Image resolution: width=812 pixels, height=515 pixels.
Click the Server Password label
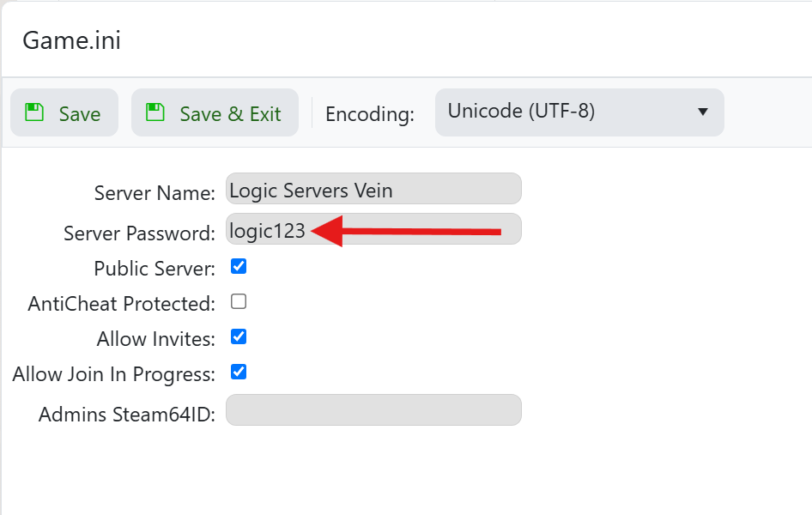139,233
